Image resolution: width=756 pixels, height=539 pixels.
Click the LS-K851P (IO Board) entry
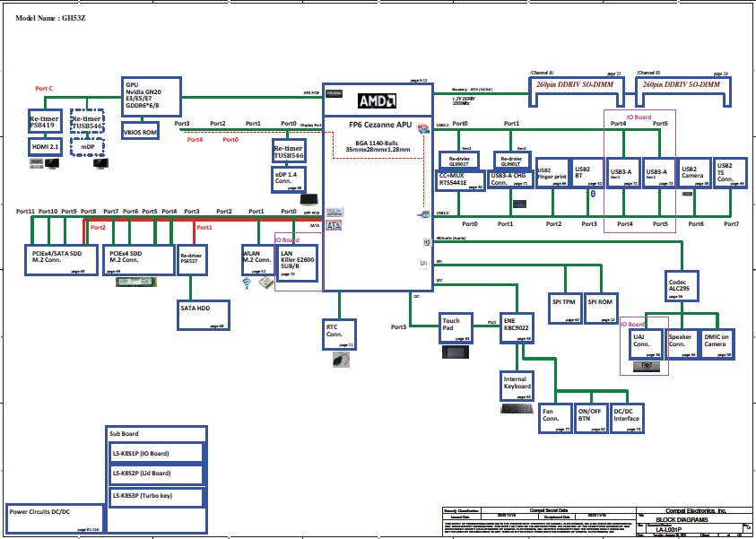tap(156, 453)
